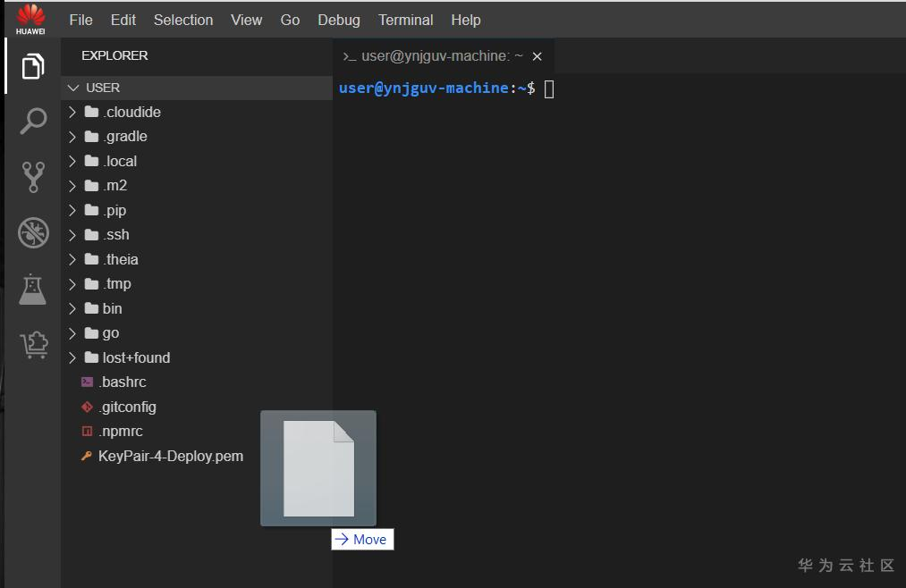906x588 pixels.
Task: Open the Explorer view in activity bar
Action: coord(33,66)
